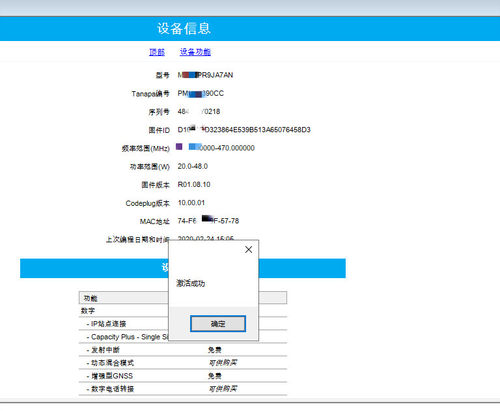This screenshot has height=411, width=500.
Task: Click the firmware ID value ending 458D3
Action: click(x=244, y=130)
